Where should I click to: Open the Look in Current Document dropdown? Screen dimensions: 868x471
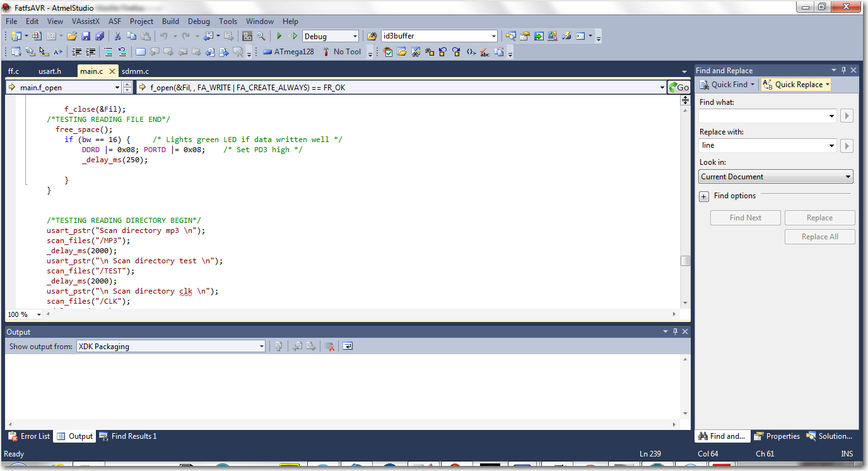pyautogui.click(x=776, y=177)
